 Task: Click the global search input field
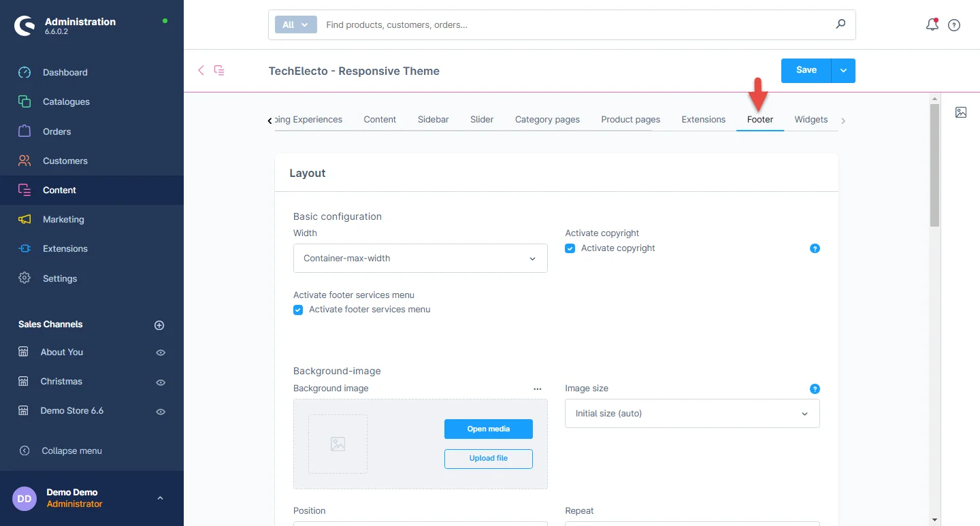575,25
